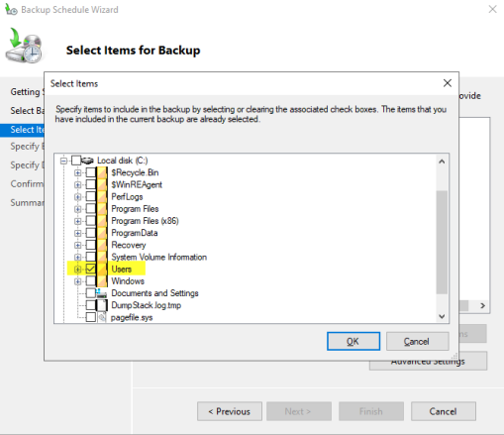Expand the $WinREAgent folder node

77,185
